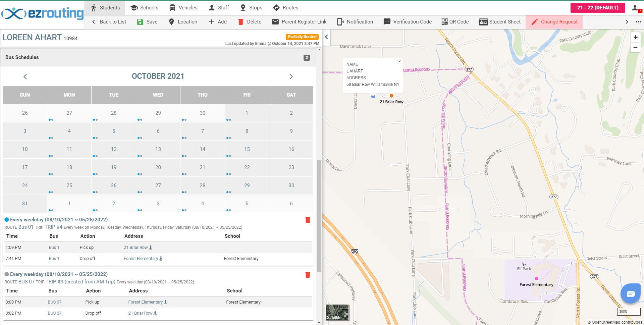Delete the BUS 07 schedule entry

click(x=308, y=275)
